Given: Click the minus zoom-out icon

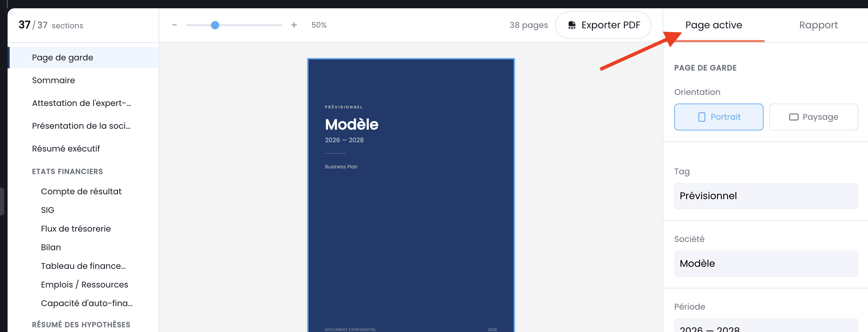Looking at the screenshot, I should point(174,25).
